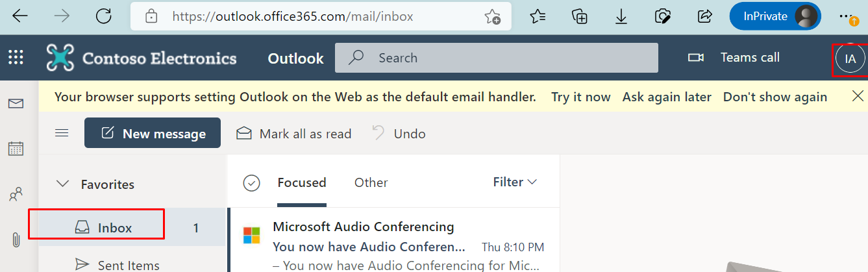
Task: Click the Mail envelope icon in left rail
Action: click(x=16, y=103)
